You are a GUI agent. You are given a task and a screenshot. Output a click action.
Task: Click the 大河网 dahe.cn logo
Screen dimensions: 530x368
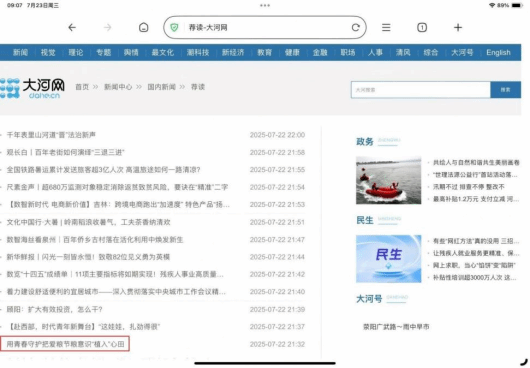32,88
